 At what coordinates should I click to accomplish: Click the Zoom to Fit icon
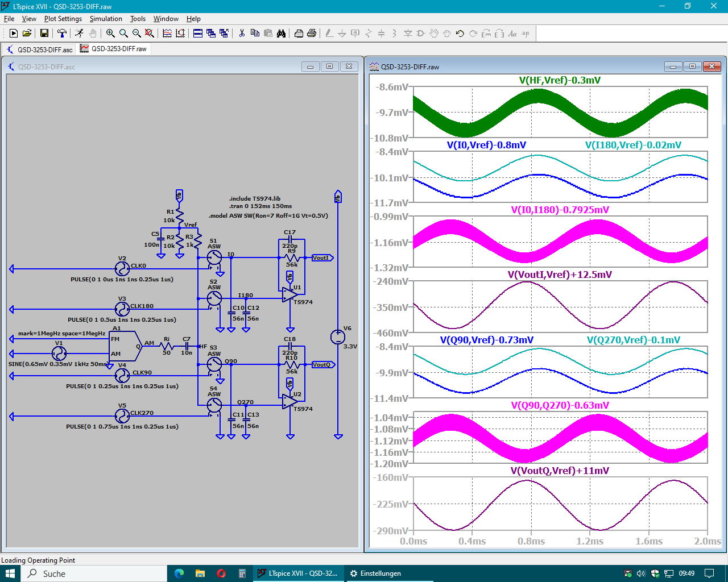point(150,34)
